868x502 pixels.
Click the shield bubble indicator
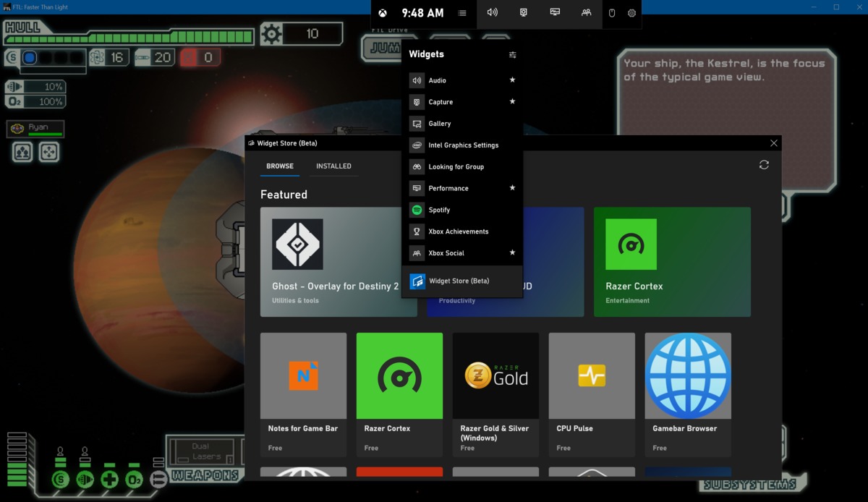30,58
